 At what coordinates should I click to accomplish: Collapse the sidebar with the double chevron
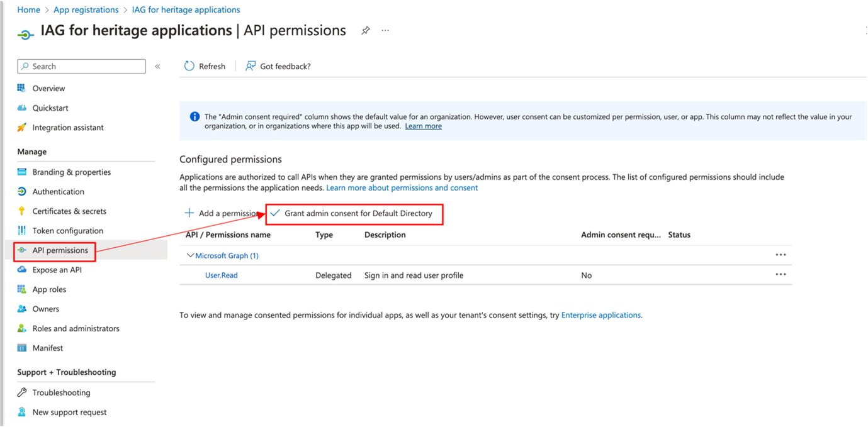click(157, 66)
